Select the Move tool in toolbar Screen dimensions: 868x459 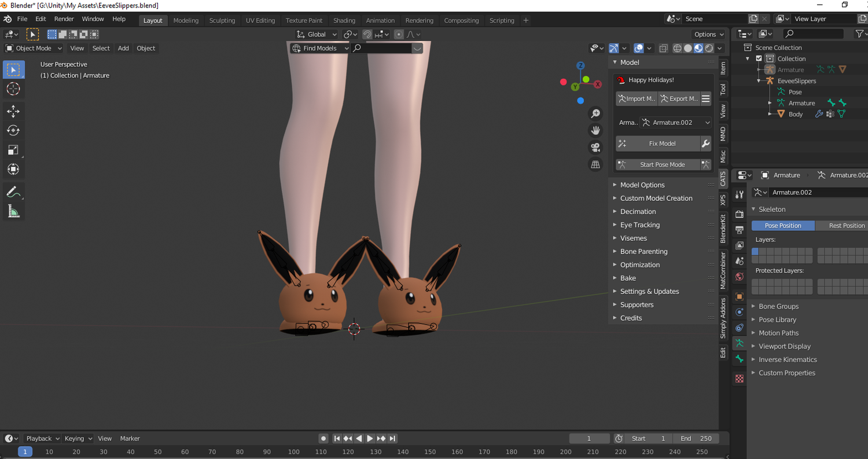click(x=13, y=111)
